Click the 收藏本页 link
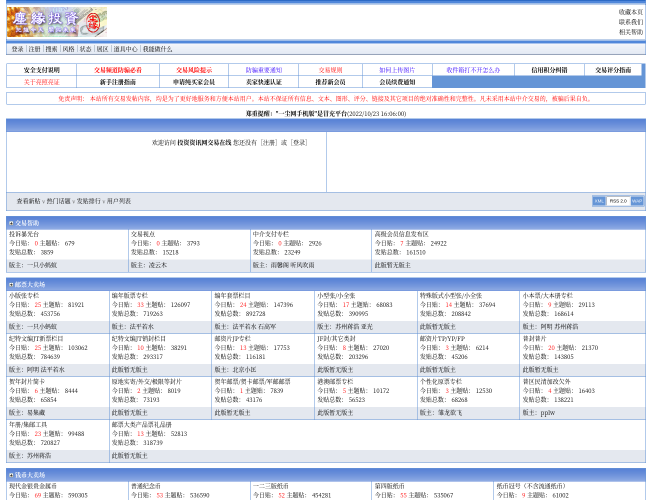Image resolution: width=650 pixels, height=500 pixels. point(630,12)
